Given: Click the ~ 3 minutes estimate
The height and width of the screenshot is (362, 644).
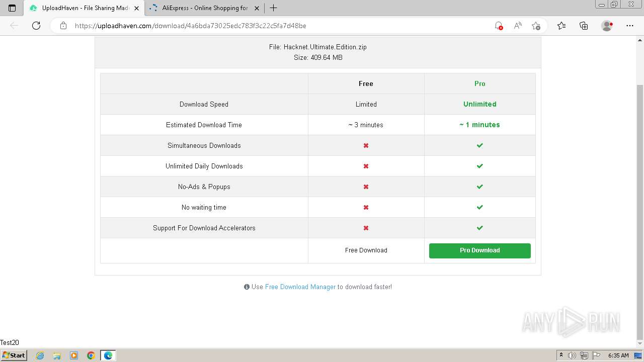Looking at the screenshot, I should tap(366, 125).
